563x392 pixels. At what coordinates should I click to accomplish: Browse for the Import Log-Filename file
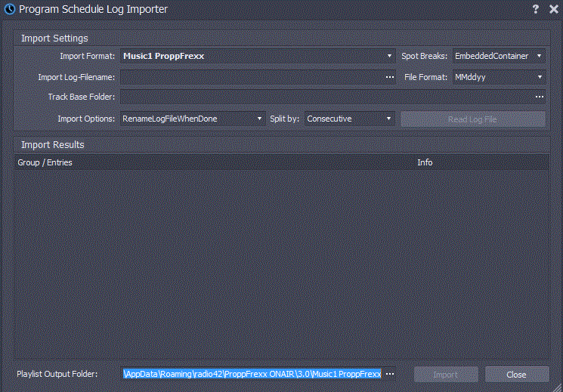tap(390, 77)
